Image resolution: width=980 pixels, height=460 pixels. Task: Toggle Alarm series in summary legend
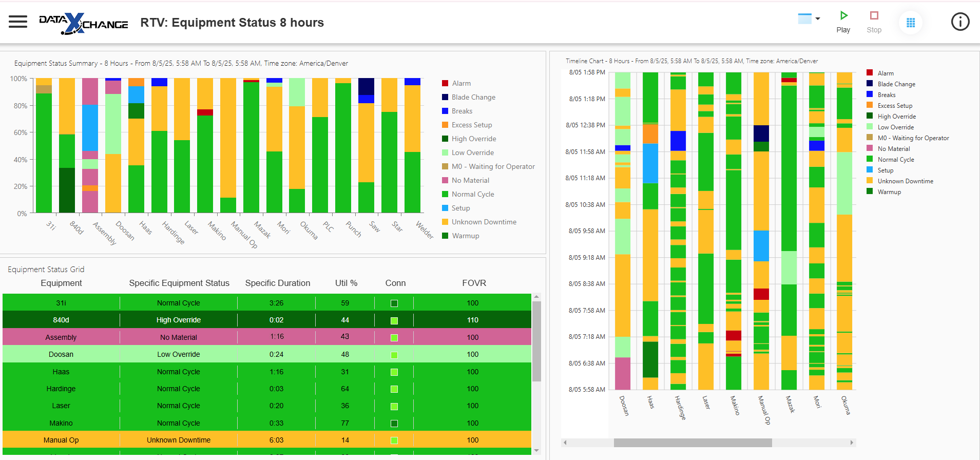point(460,83)
